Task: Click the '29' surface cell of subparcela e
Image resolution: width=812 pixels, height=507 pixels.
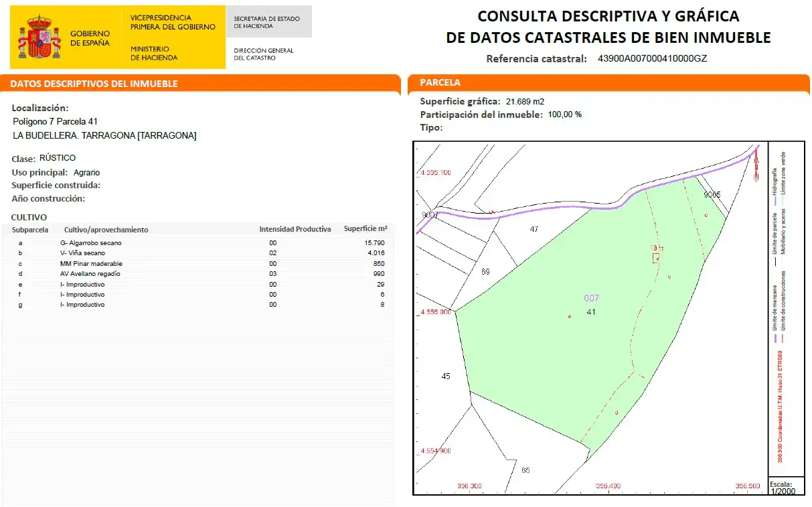Action: [381, 285]
